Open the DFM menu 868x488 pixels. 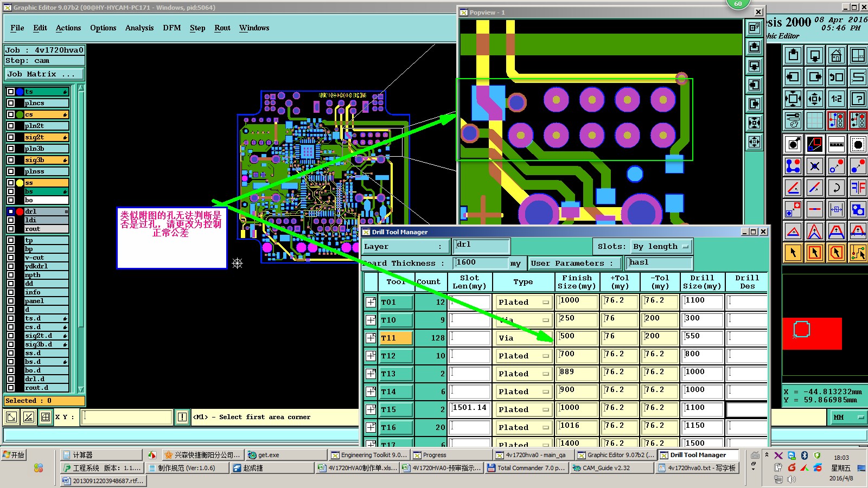click(x=172, y=28)
